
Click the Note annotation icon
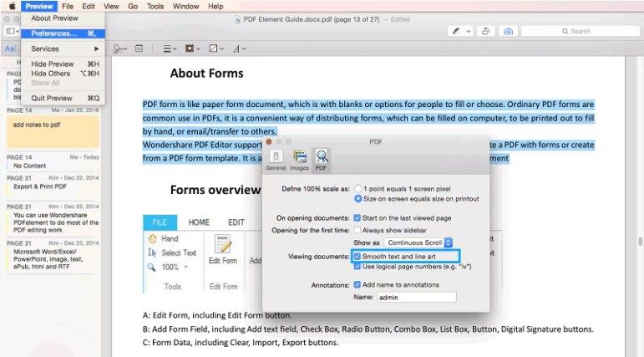[x=139, y=48]
